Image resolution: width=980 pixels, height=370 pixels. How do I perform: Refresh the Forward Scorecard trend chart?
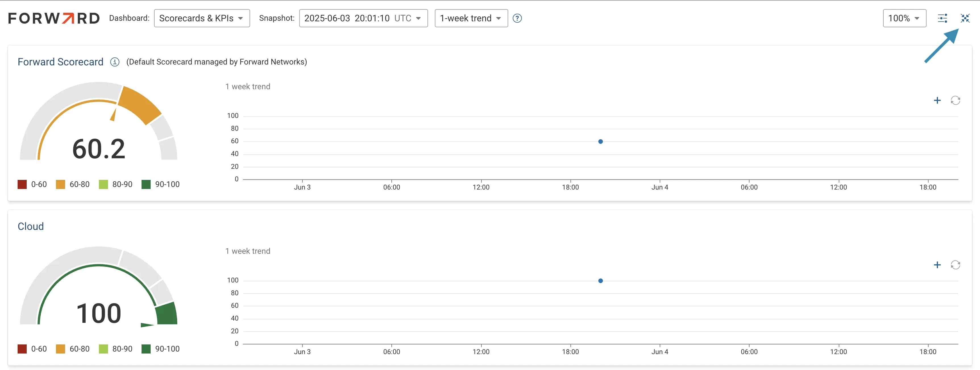(x=955, y=100)
